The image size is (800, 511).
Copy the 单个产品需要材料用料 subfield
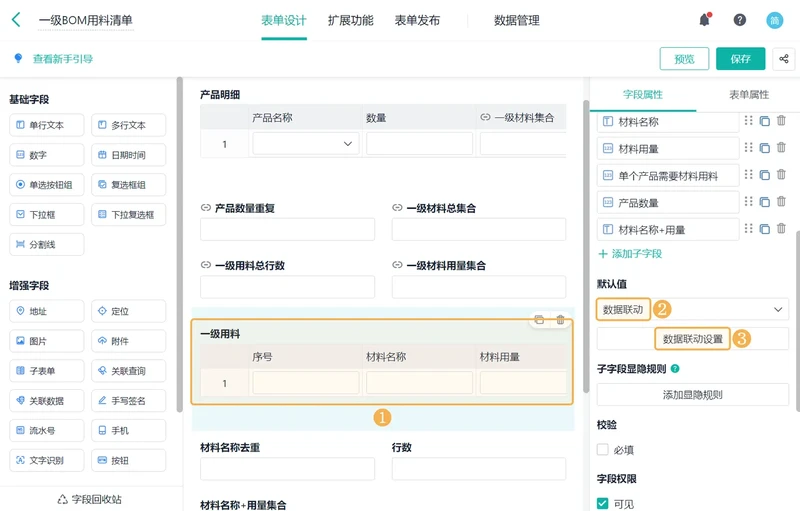click(x=764, y=175)
